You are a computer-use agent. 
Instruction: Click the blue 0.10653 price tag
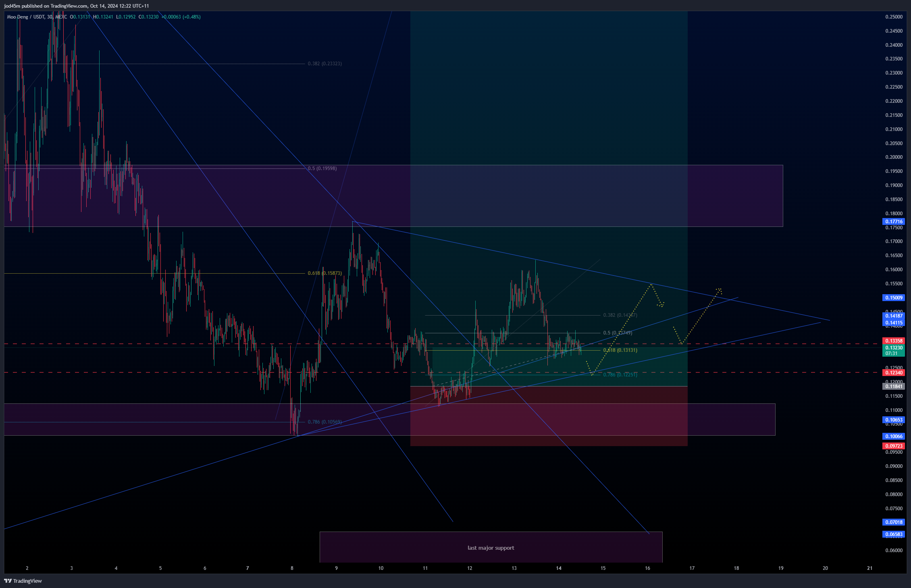tap(894, 420)
